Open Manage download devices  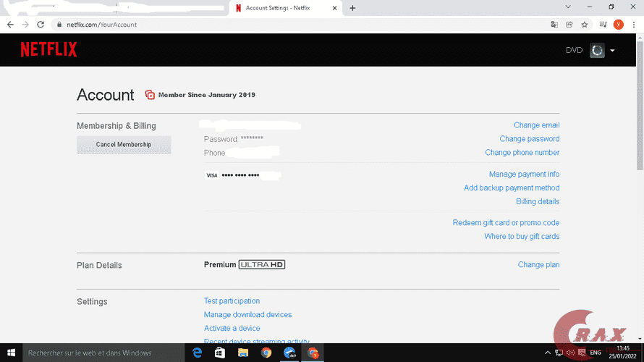click(247, 314)
